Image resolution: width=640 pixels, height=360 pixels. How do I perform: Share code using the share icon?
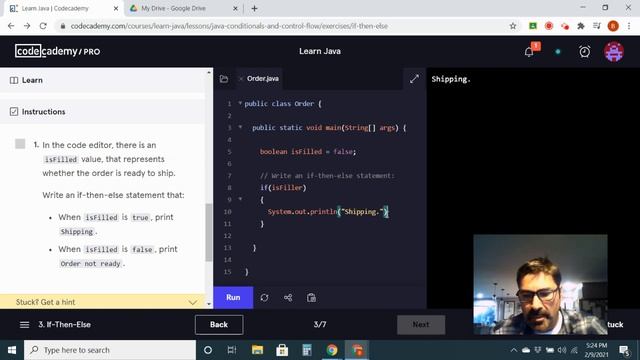tap(288, 298)
